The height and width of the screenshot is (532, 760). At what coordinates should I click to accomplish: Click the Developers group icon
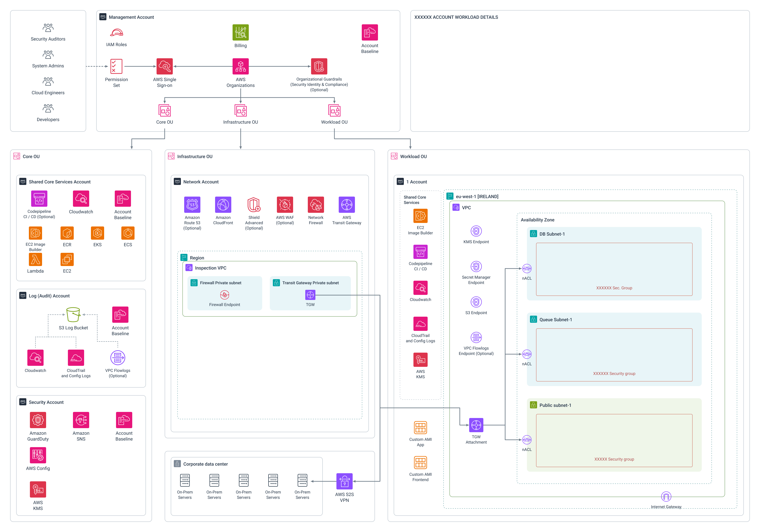(x=48, y=108)
